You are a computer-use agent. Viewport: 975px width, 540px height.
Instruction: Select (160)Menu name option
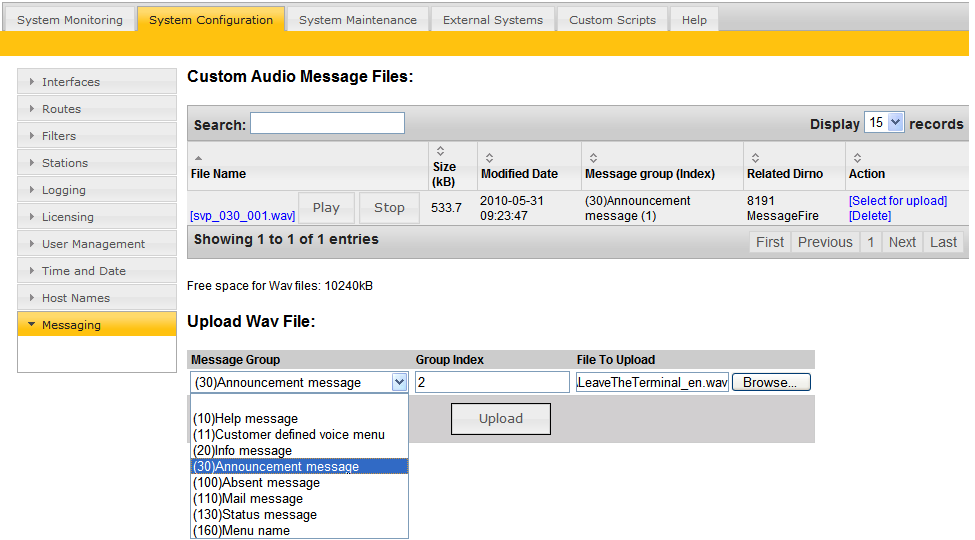tap(241, 531)
